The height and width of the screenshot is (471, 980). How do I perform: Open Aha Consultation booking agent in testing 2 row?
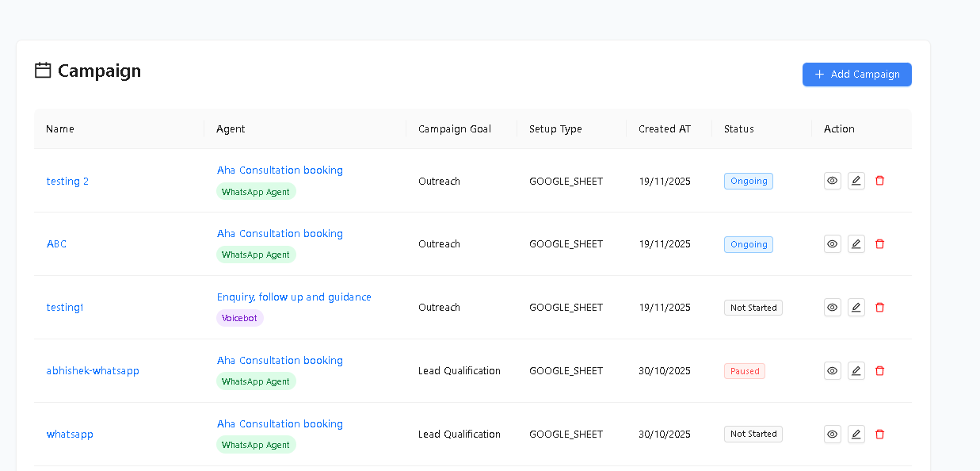(x=280, y=170)
